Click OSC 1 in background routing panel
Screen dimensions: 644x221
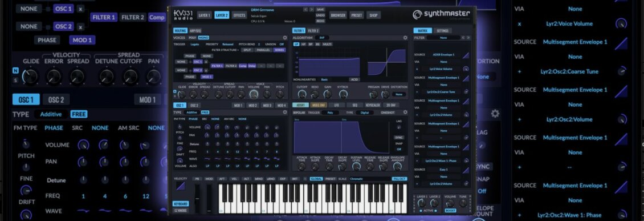(64, 9)
